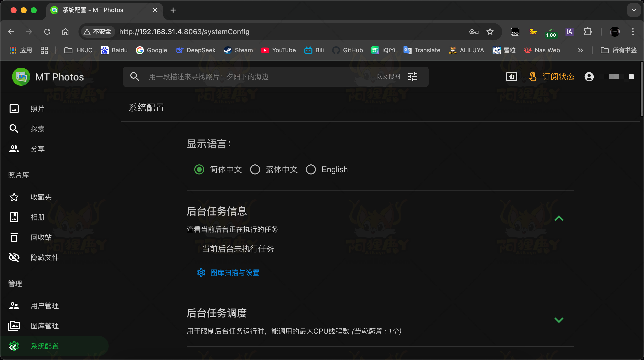Open the iQiYi bookmark
Viewport: 644px width, 360px height.
pos(383,50)
